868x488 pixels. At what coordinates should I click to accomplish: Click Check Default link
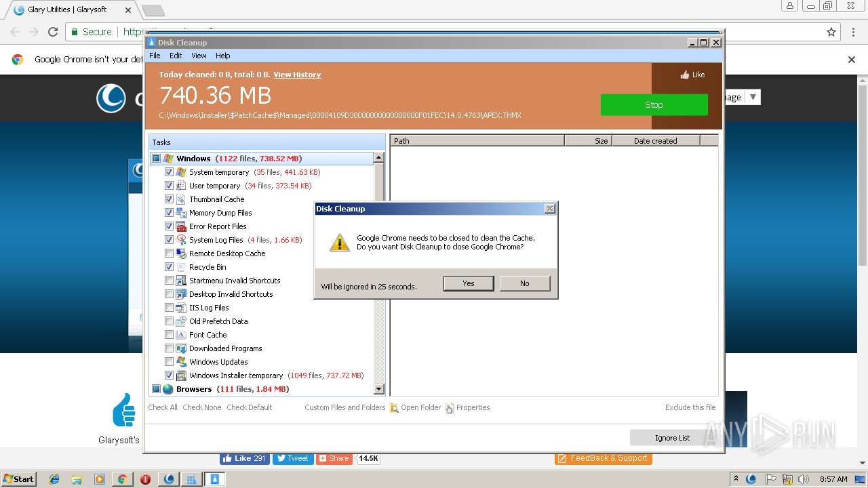click(x=250, y=407)
